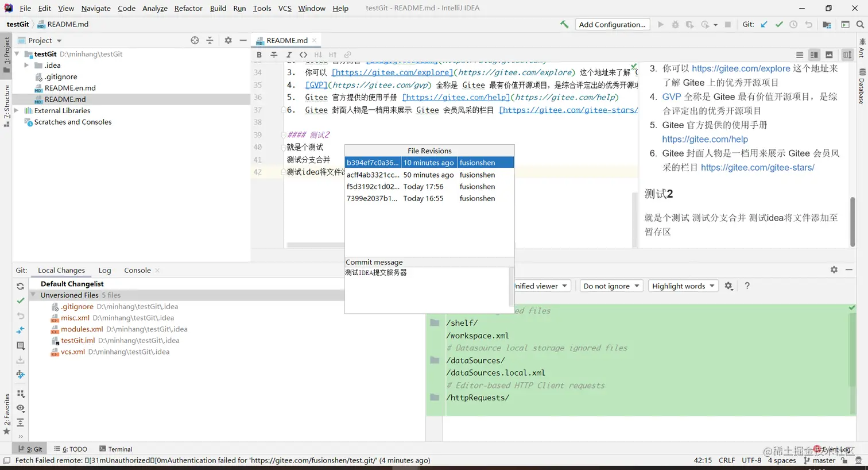
Task: Open the Highlight words dropdown
Action: pos(683,286)
